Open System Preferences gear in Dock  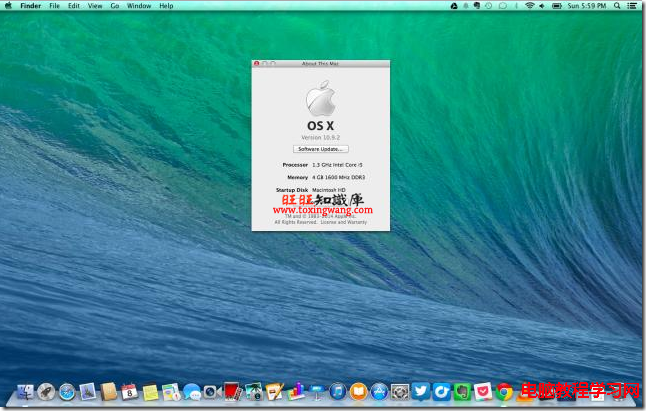coord(400,392)
